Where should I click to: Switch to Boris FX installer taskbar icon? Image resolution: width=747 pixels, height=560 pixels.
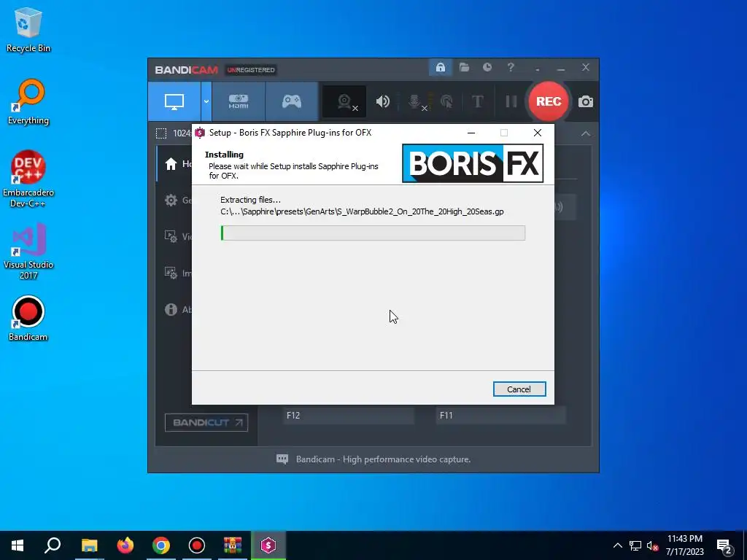268,545
